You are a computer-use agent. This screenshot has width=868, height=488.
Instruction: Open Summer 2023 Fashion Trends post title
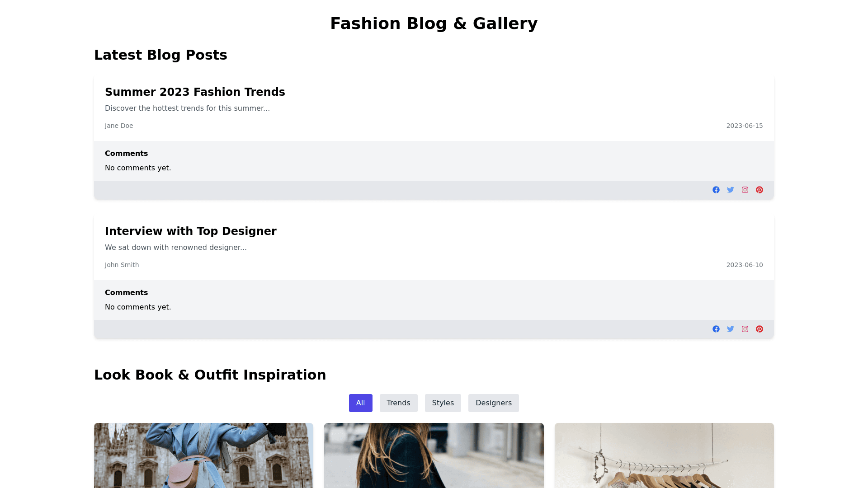tap(195, 92)
